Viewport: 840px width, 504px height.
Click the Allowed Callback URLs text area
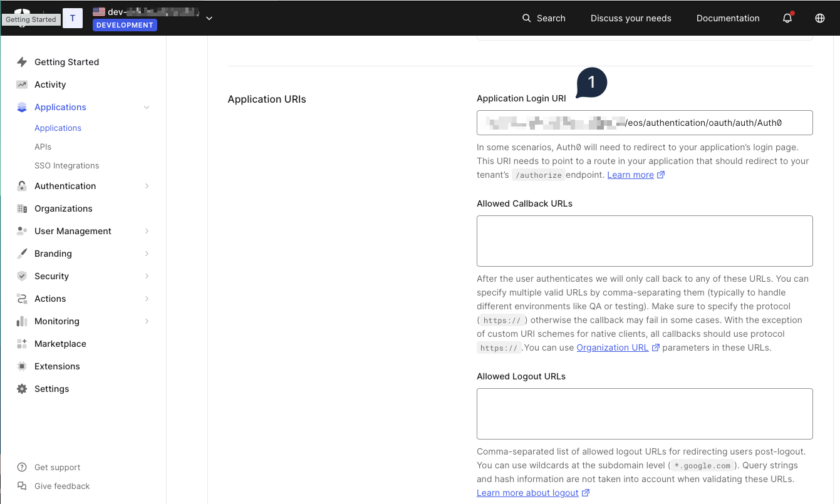pos(645,241)
